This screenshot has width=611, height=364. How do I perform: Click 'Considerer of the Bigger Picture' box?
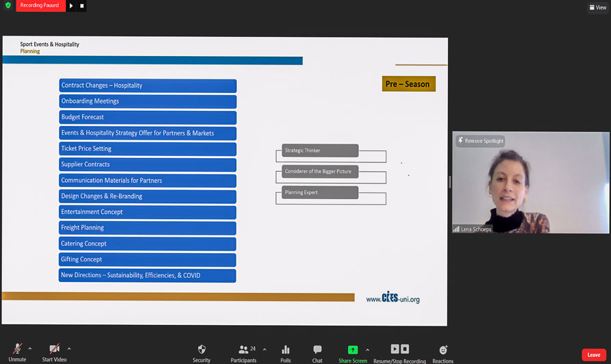click(x=320, y=172)
